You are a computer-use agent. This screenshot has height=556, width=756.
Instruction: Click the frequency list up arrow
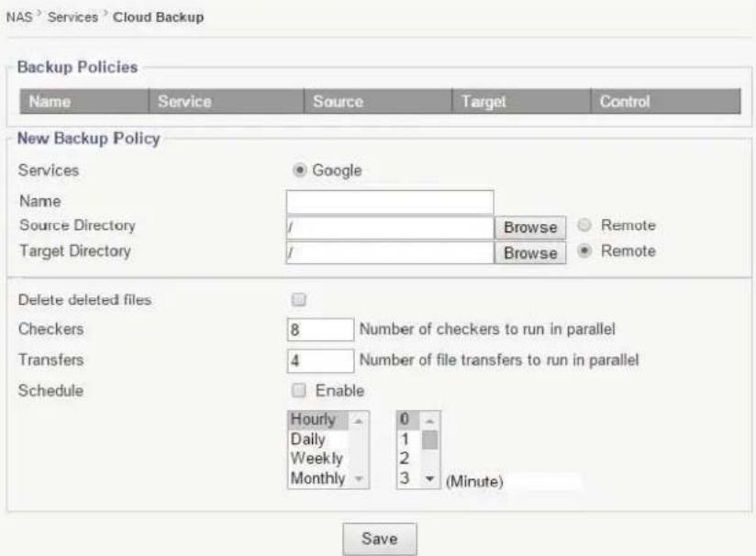click(358, 421)
